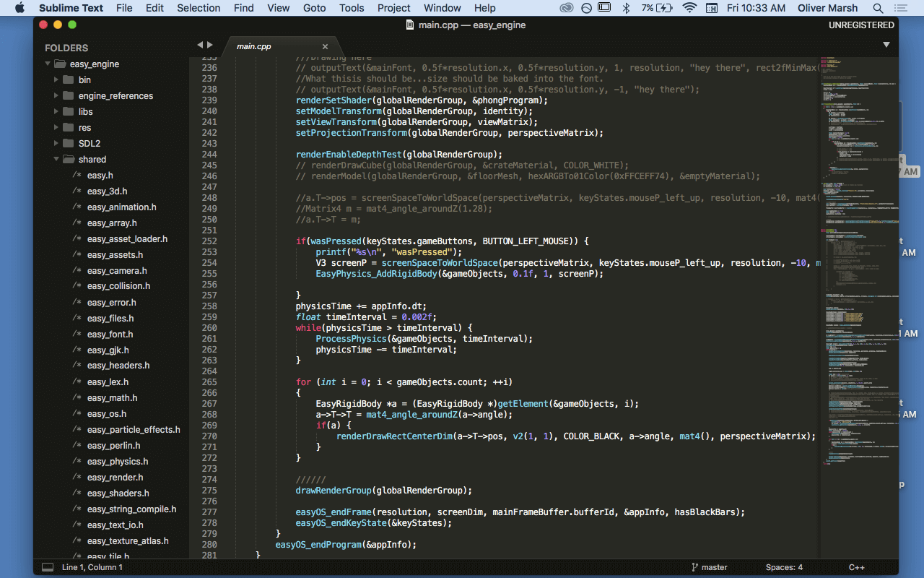Open easy_shaders.h file

[x=118, y=493]
